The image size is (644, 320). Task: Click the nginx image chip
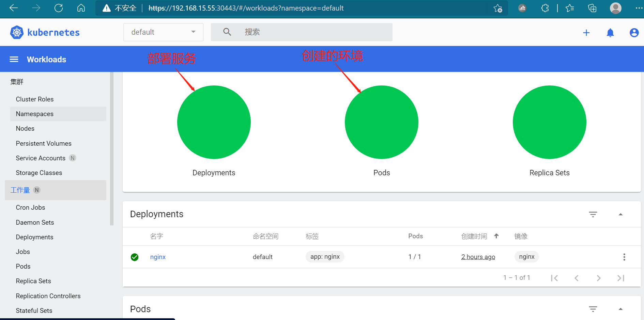pos(527,257)
